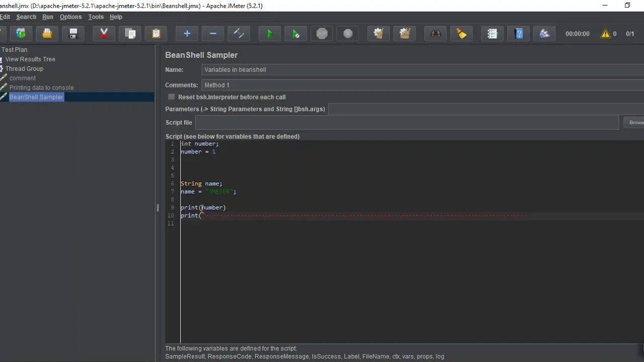Click script line 'name = "JMETER";'

point(208,192)
